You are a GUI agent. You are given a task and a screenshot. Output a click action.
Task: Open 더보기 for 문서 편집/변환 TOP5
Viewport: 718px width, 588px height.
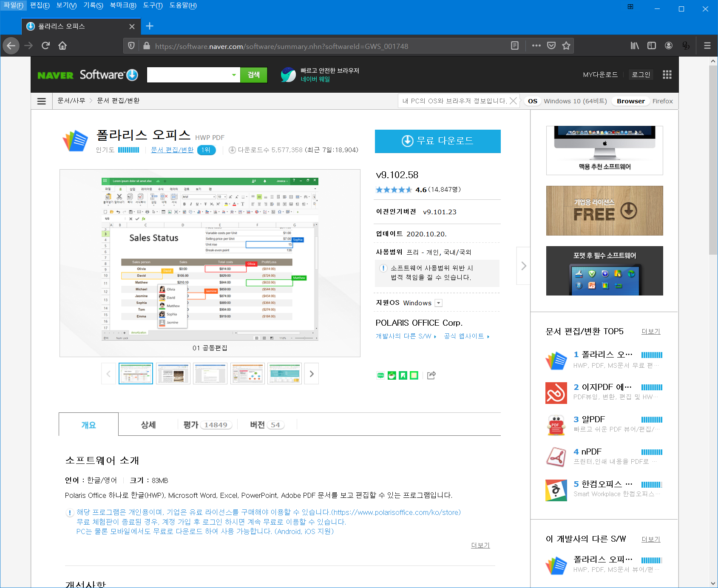coord(651,331)
